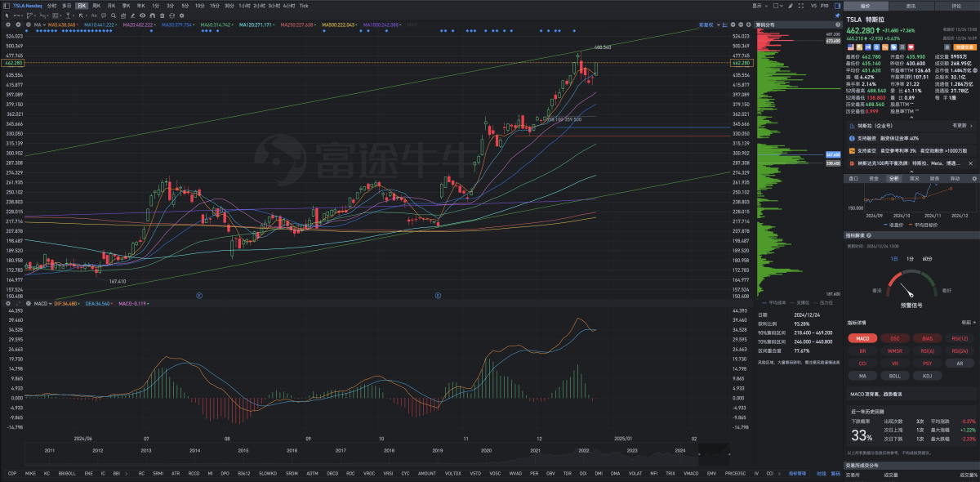
Task: Select the BIAS indicator chip
Action: click(927, 338)
